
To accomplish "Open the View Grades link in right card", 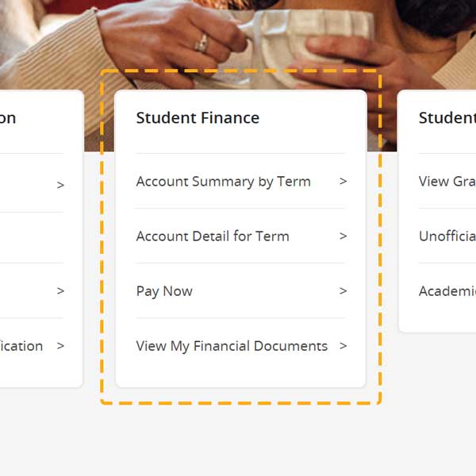I will coord(447,182).
